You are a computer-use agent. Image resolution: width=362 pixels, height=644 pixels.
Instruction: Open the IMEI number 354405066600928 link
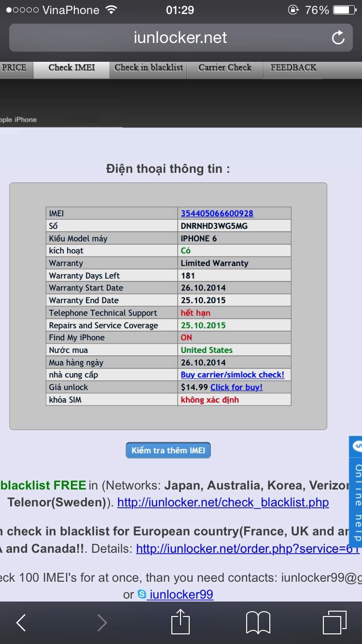click(217, 213)
